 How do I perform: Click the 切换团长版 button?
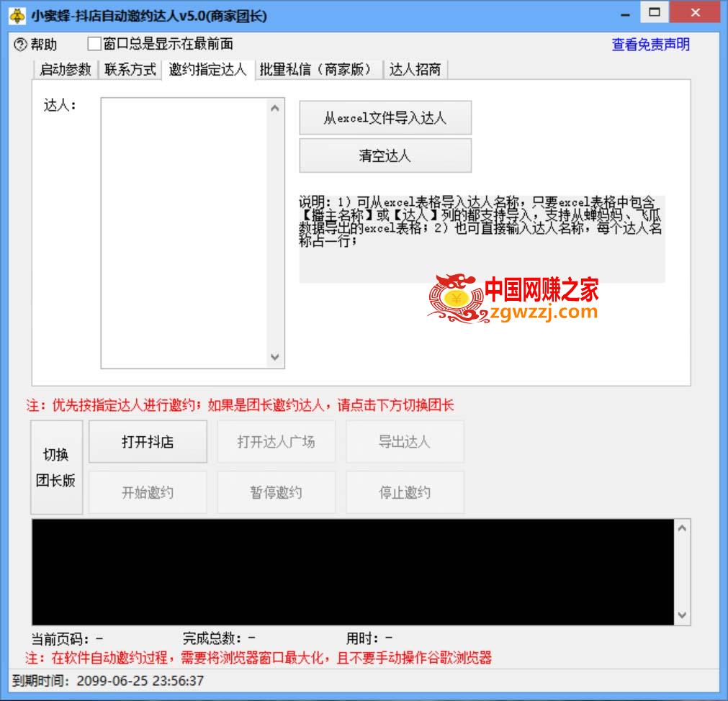click(x=56, y=467)
